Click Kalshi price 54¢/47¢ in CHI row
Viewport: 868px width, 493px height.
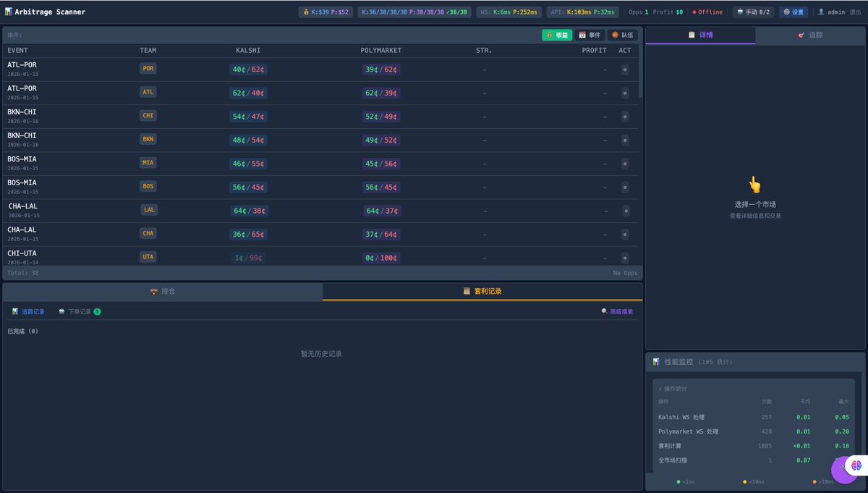click(248, 117)
